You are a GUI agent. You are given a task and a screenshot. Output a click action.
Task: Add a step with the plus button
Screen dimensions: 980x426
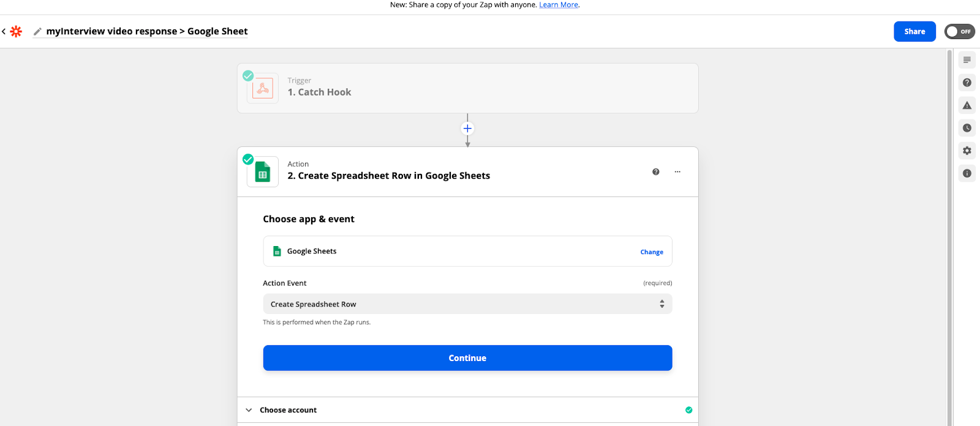click(467, 129)
